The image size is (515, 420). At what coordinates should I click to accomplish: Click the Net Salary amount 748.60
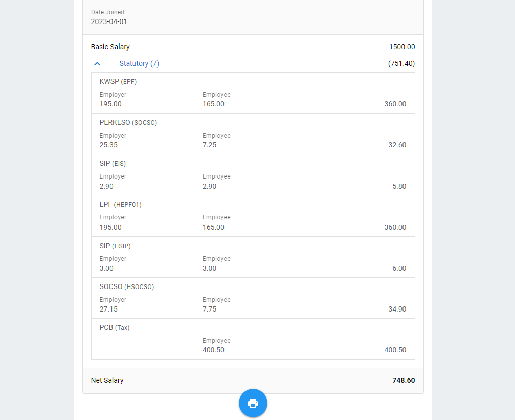(404, 380)
